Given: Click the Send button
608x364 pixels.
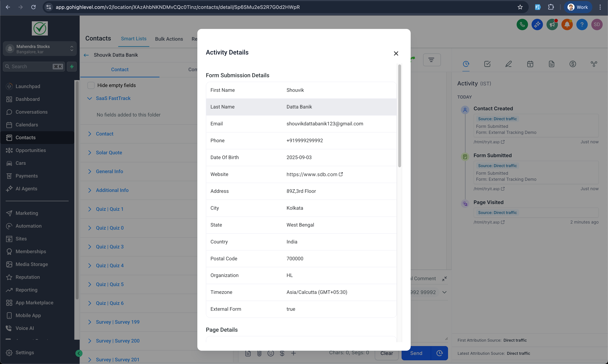Looking at the screenshot, I should 416,353.
